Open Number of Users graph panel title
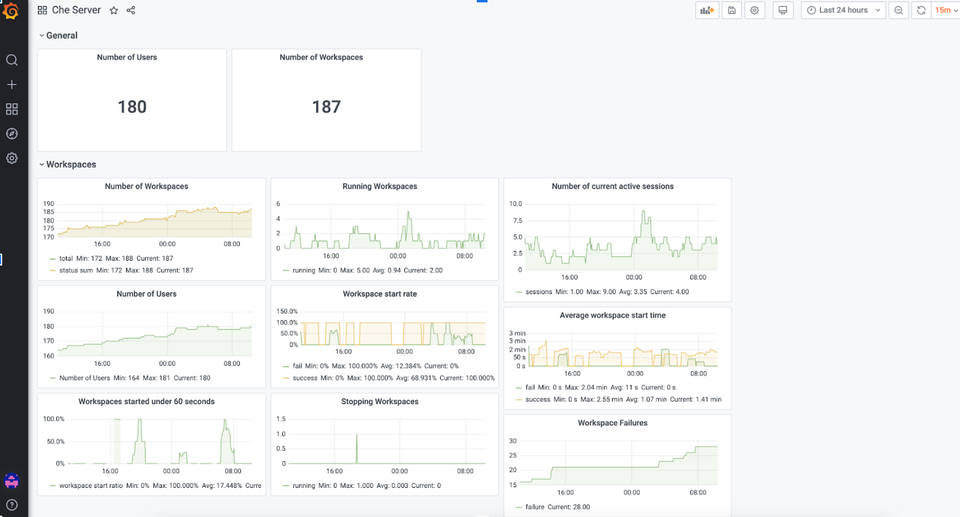Image resolution: width=960 pixels, height=517 pixels. point(146,294)
